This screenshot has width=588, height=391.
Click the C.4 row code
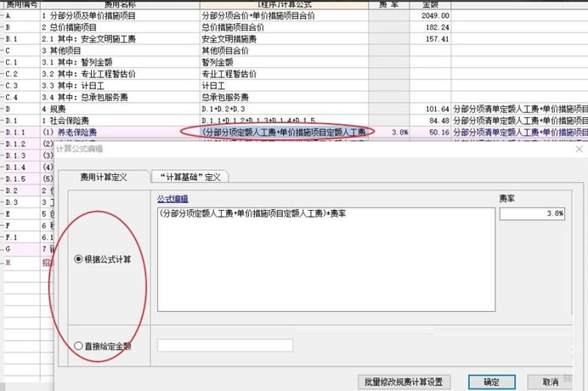12,97
